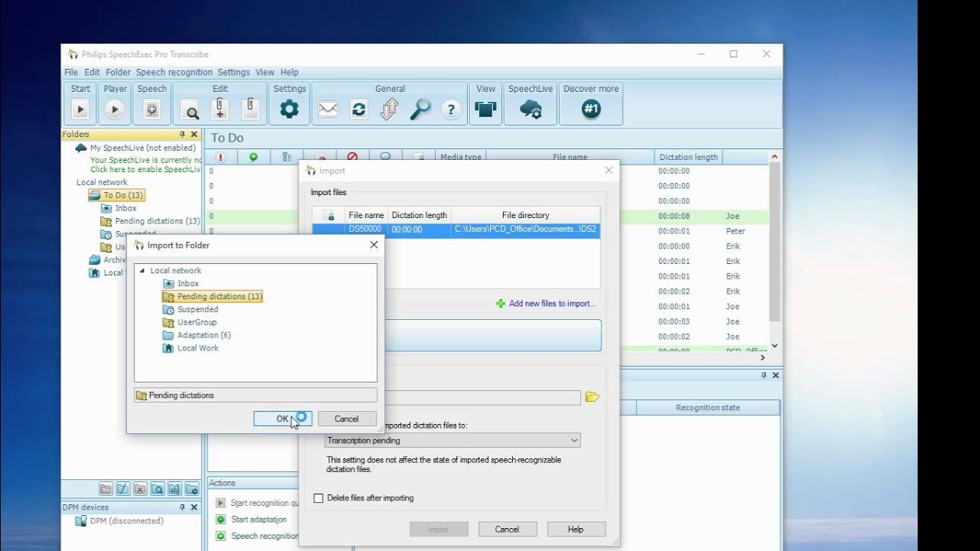Screen dimensions: 980x551
Task: Click the magnifier document icon in Edit group
Action: point(190,110)
